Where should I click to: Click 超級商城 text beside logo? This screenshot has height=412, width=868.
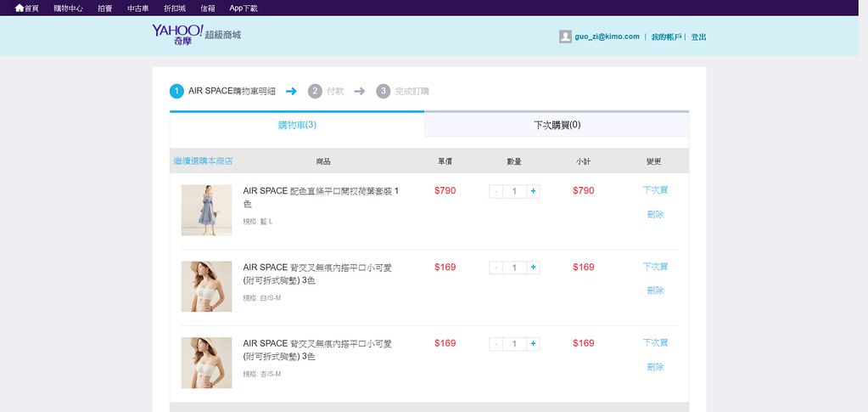pos(223,35)
